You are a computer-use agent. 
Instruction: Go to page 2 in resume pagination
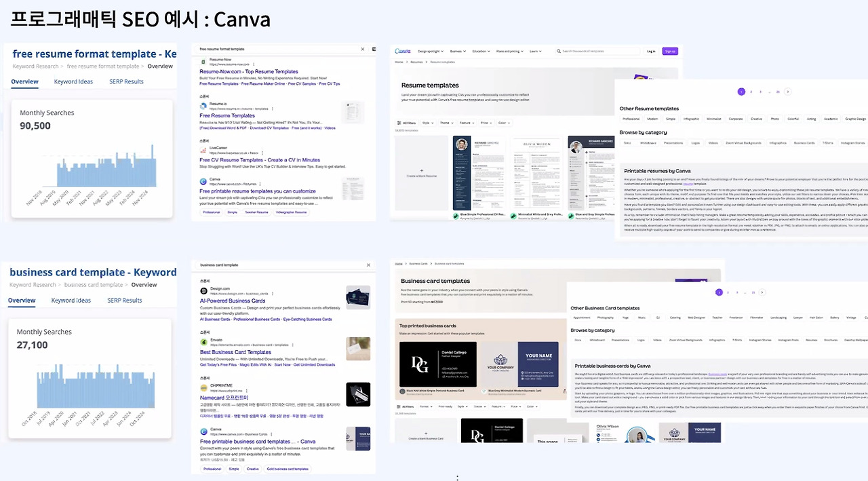(x=751, y=92)
